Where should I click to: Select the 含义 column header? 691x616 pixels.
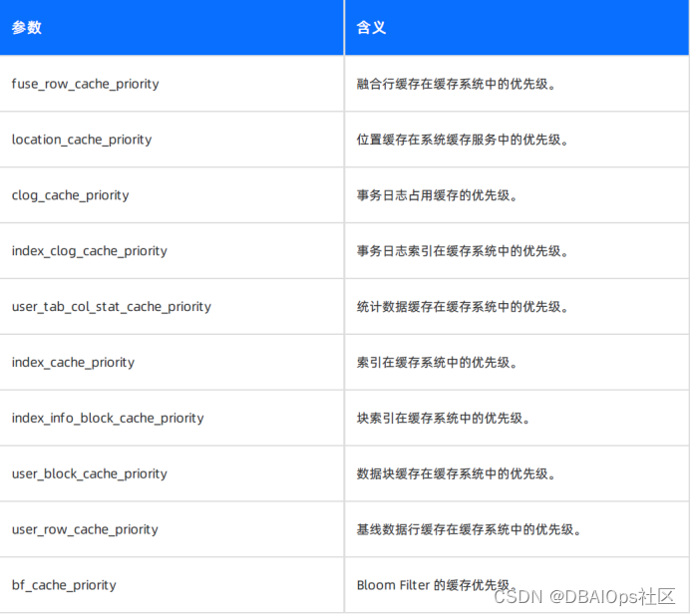[x=517, y=27]
